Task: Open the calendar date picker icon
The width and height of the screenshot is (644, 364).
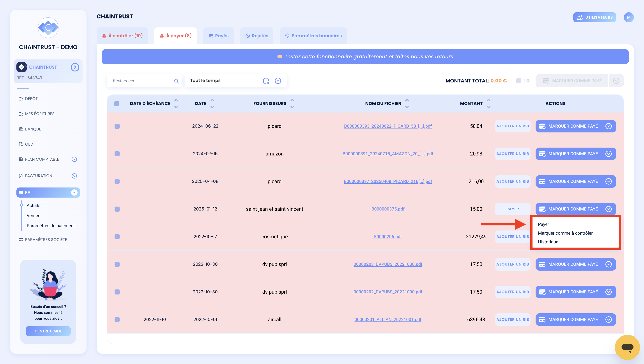Action: coord(266,81)
